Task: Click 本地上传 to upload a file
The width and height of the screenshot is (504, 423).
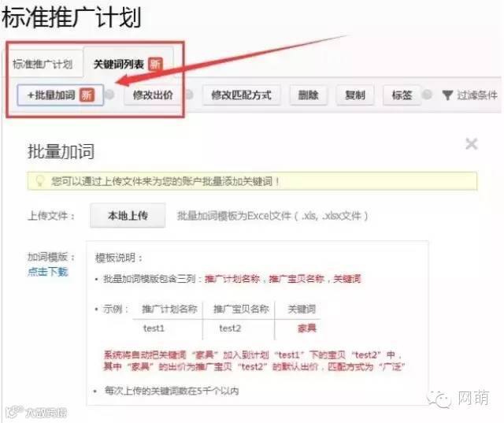Action: [128, 215]
